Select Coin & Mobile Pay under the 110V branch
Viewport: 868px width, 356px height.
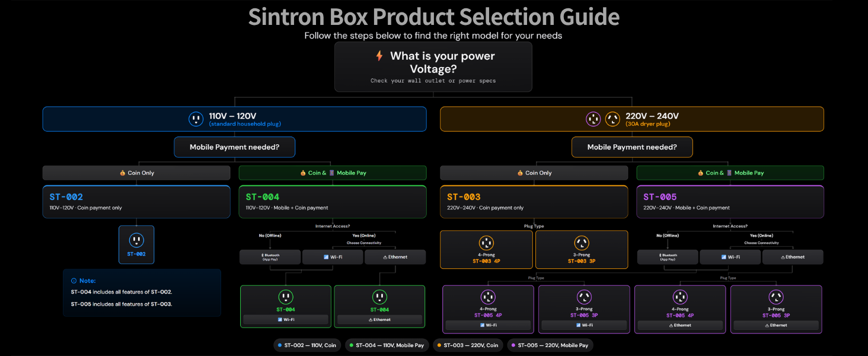[333, 173]
